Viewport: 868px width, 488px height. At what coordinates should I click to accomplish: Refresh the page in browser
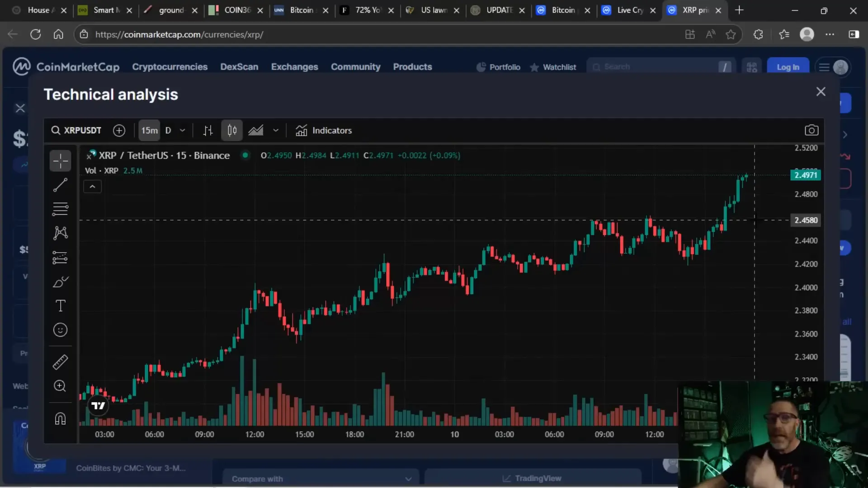coord(35,34)
